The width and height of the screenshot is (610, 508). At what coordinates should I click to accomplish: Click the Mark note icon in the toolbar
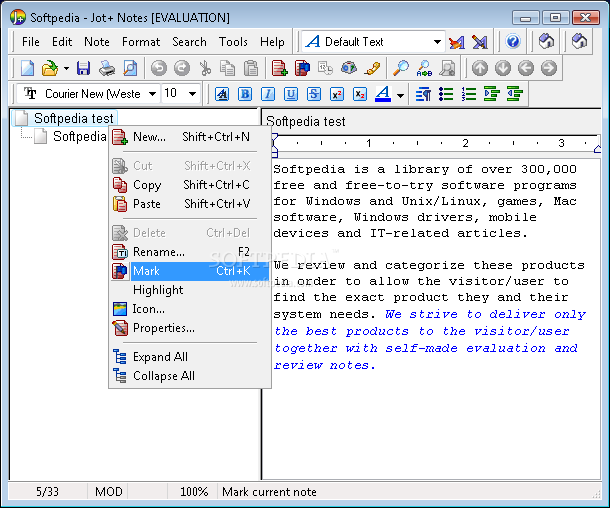click(302, 68)
